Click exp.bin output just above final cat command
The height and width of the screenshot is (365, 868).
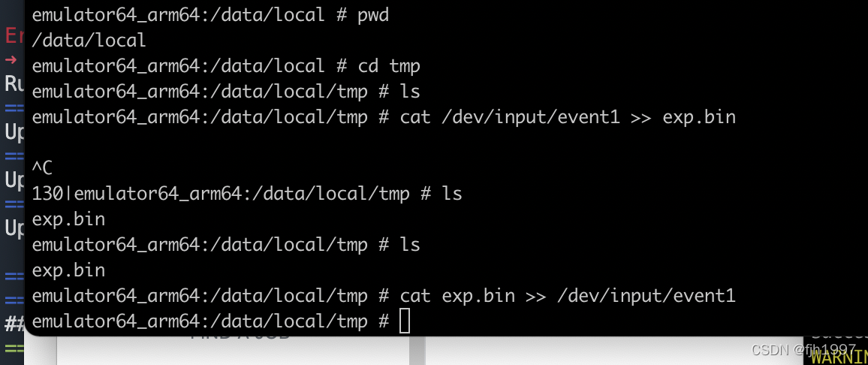click(68, 270)
